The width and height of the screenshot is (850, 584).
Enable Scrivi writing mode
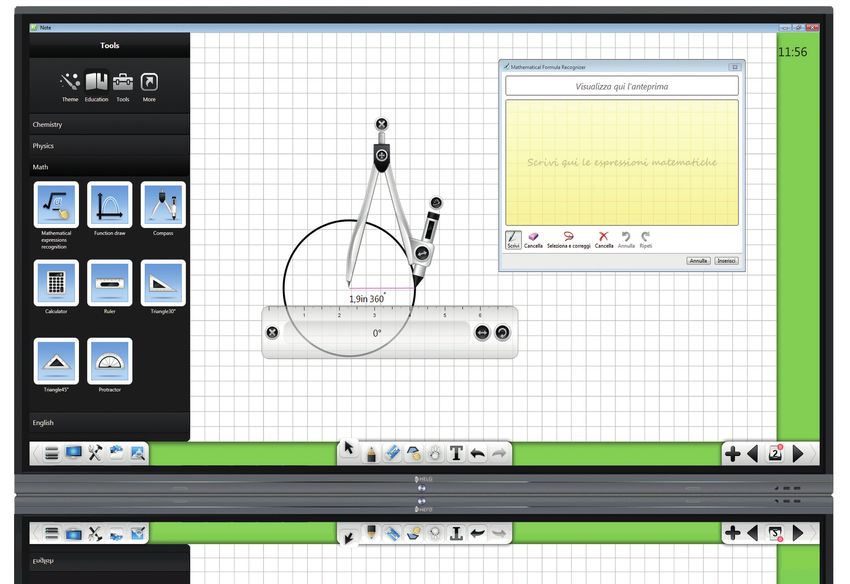[513, 240]
